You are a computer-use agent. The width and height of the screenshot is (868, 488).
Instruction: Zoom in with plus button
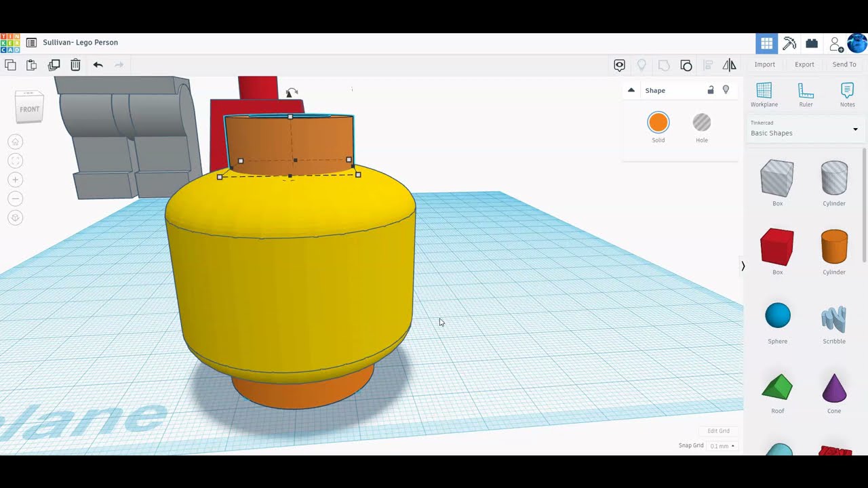coord(16,180)
